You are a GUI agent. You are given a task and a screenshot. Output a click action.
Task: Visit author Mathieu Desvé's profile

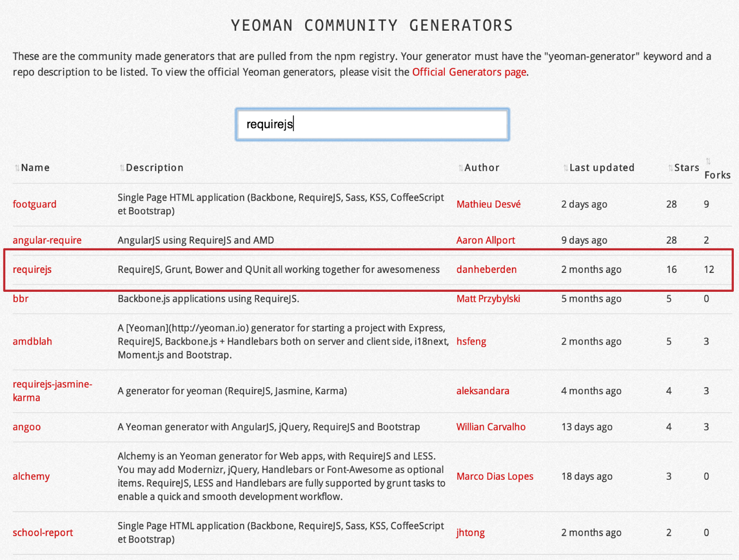click(488, 204)
